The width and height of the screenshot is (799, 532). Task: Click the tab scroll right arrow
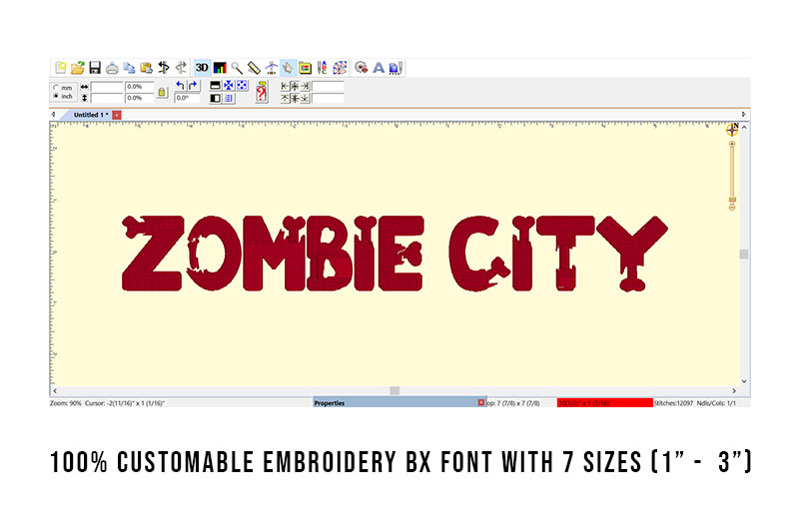click(743, 115)
